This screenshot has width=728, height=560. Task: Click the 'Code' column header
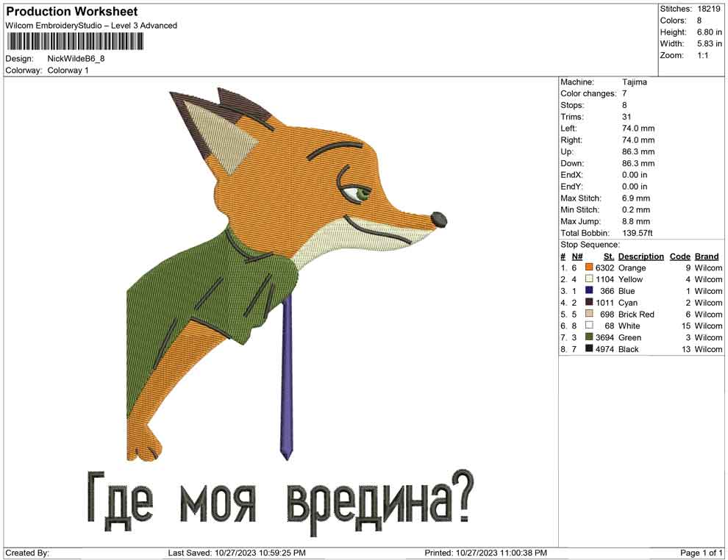tap(680, 256)
